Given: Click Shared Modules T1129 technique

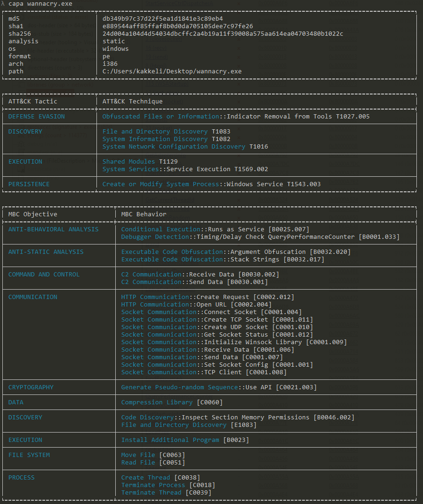Looking at the screenshot, I should 140,162.
